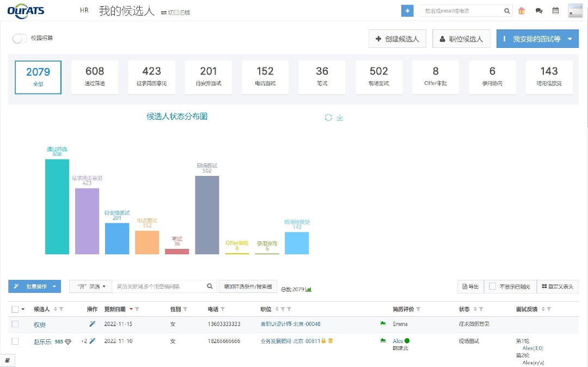The height and width of the screenshot is (367, 588).
Task: Switch to the 现场面试 502 status tab
Action: 378,77
